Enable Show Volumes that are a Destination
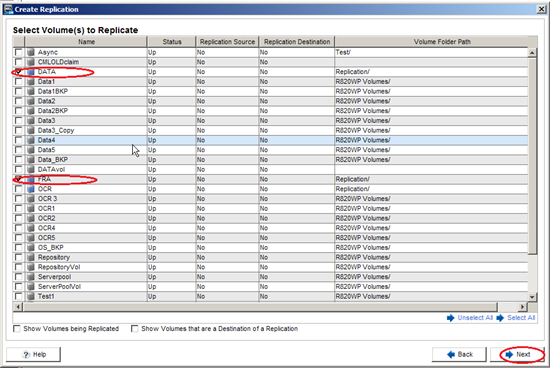 pos(135,329)
